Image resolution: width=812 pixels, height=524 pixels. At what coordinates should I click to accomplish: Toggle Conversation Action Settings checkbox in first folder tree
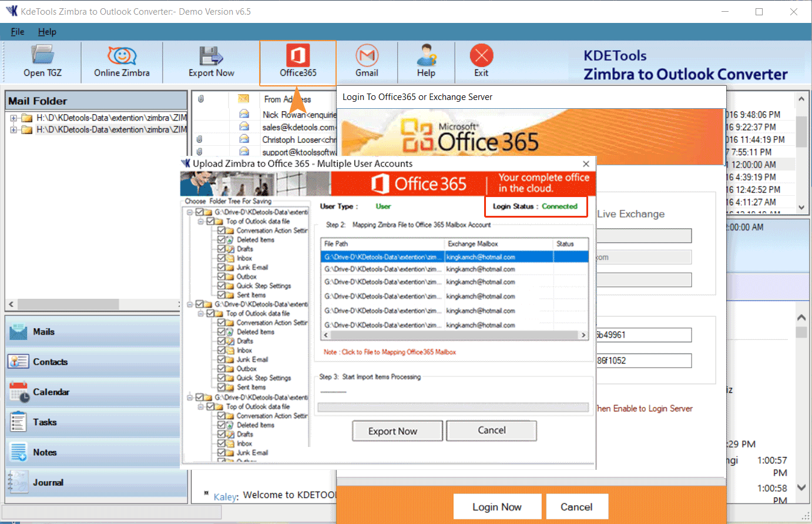tap(222, 231)
